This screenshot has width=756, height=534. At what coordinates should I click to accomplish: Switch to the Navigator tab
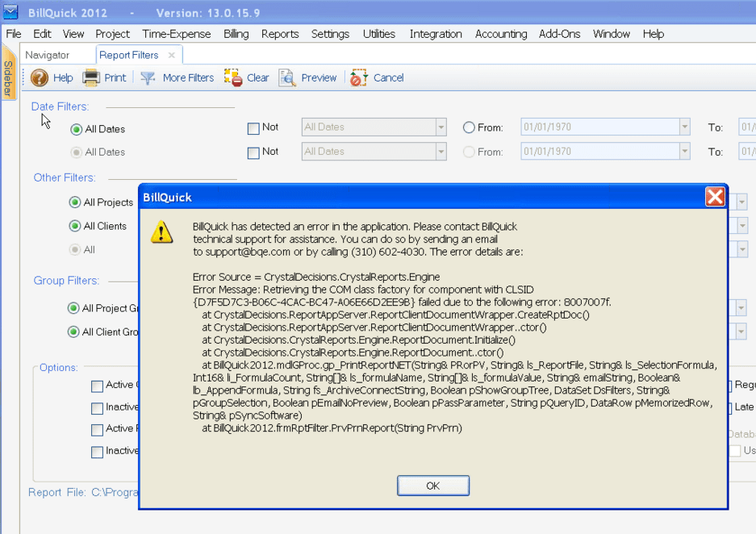48,55
